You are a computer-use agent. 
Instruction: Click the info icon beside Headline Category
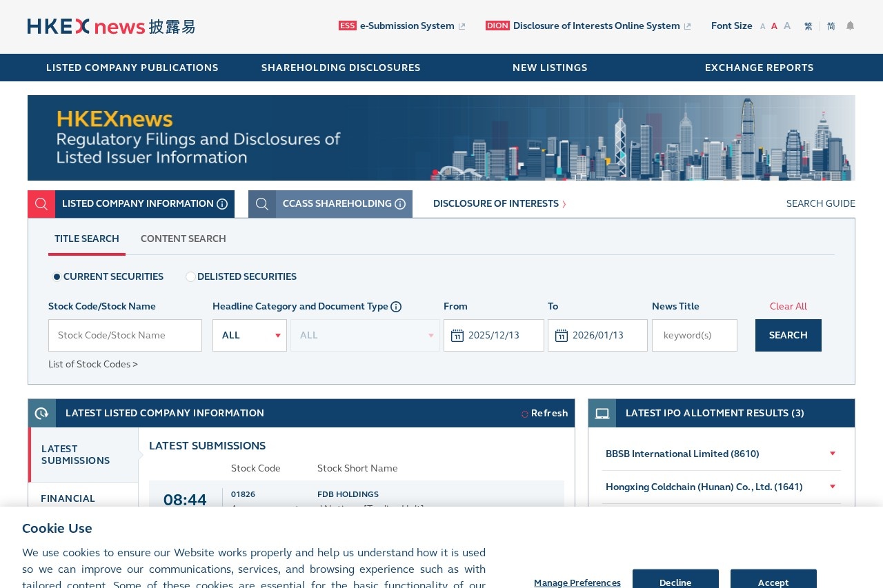[396, 307]
